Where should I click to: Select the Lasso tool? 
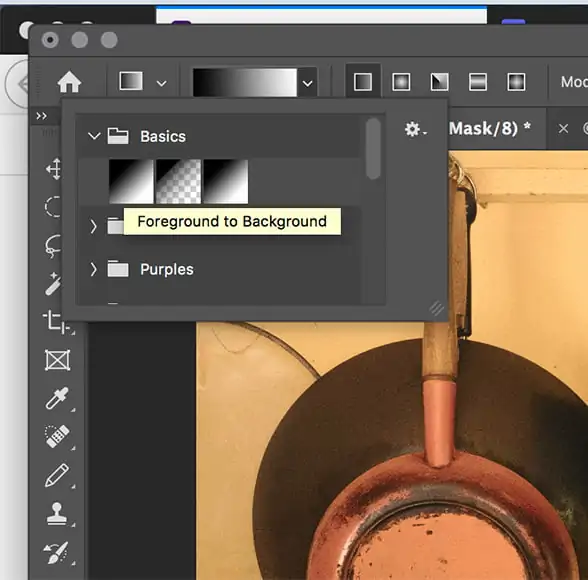53,246
